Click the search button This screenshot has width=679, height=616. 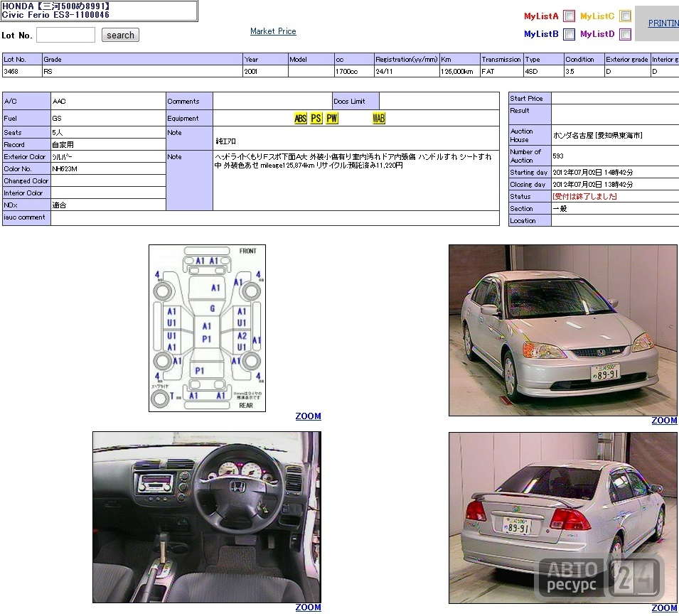coord(120,35)
